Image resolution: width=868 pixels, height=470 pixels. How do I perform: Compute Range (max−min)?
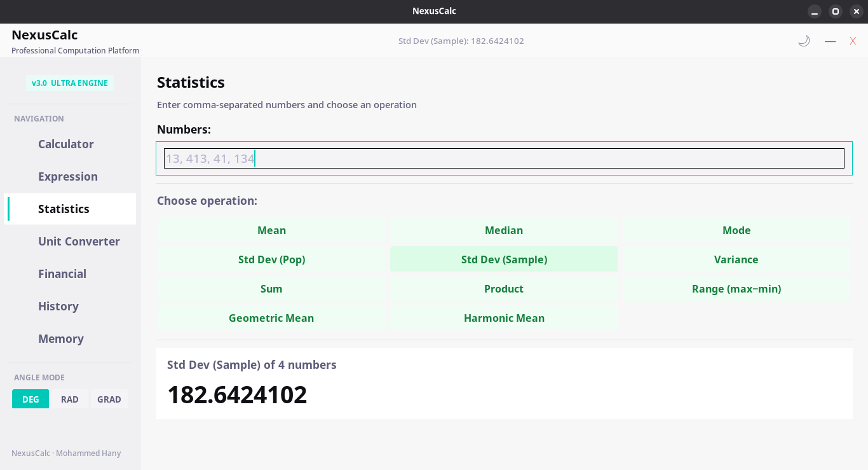736,289
